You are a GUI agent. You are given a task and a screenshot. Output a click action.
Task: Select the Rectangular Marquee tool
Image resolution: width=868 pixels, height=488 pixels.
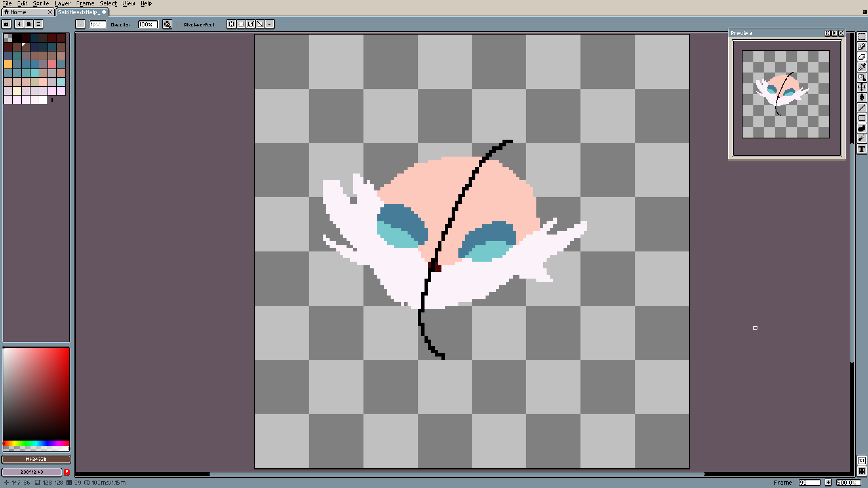tap(862, 37)
